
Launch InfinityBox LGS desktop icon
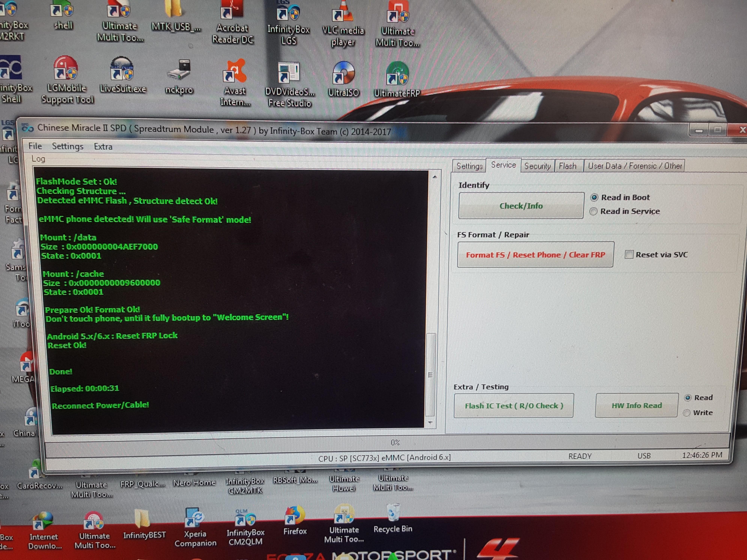288,24
